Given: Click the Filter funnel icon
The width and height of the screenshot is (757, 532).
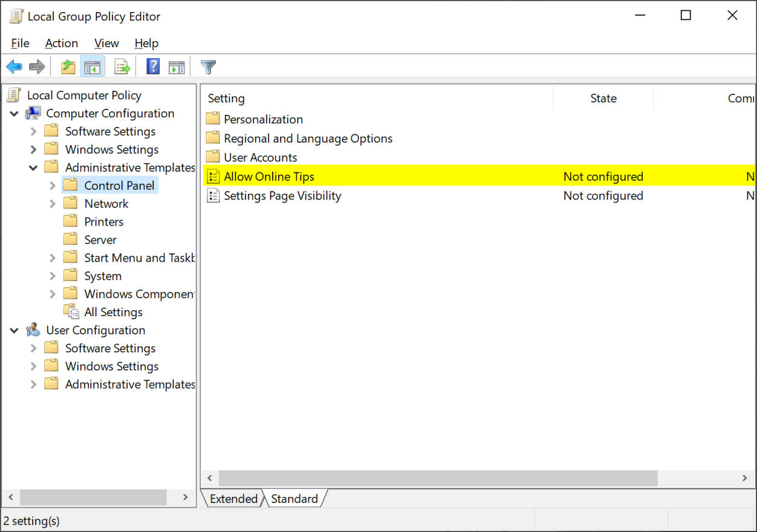Looking at the screenshot, I should [209, 67].
